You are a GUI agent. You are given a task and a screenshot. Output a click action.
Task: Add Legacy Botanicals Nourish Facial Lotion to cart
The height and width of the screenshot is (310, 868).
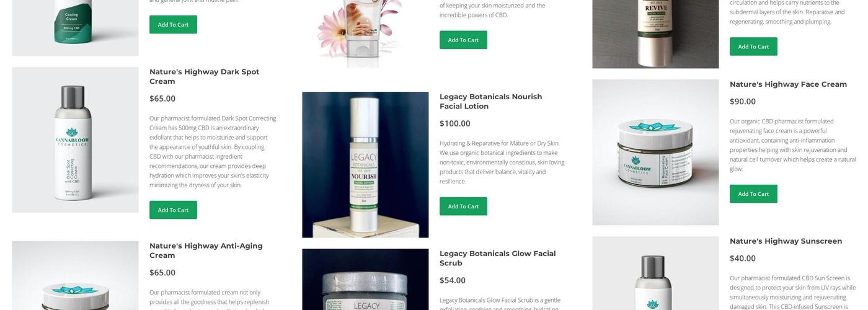463,206
